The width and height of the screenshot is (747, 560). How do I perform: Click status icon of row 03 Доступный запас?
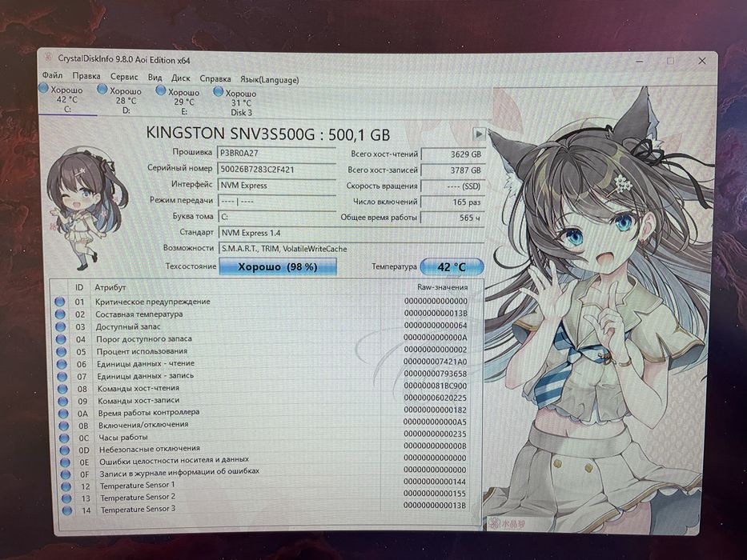coord(61,326)
